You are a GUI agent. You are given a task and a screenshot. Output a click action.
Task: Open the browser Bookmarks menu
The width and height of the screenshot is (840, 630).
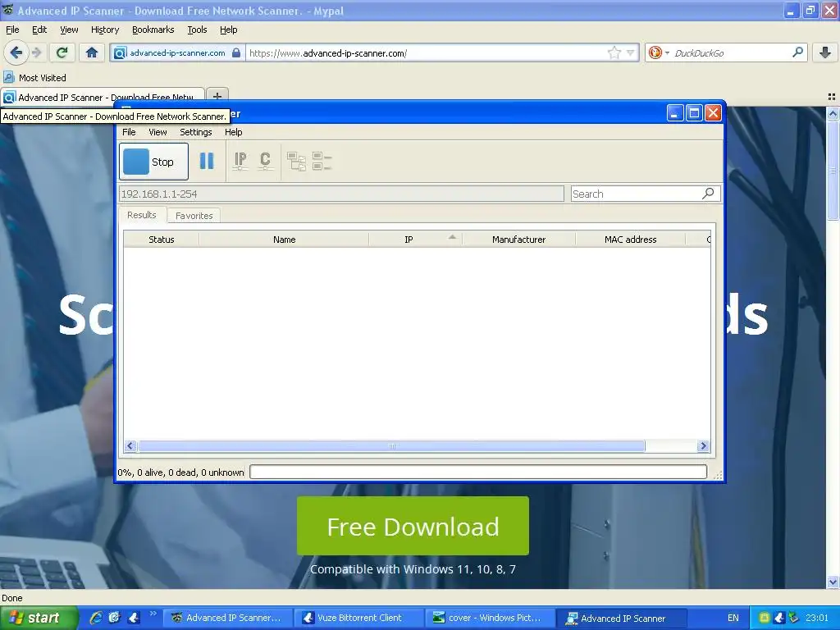tap(153, 30)
